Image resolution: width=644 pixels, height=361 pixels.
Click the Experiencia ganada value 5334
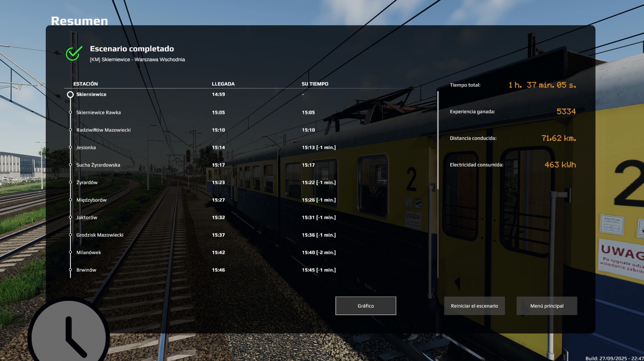(x=566, y=111)
